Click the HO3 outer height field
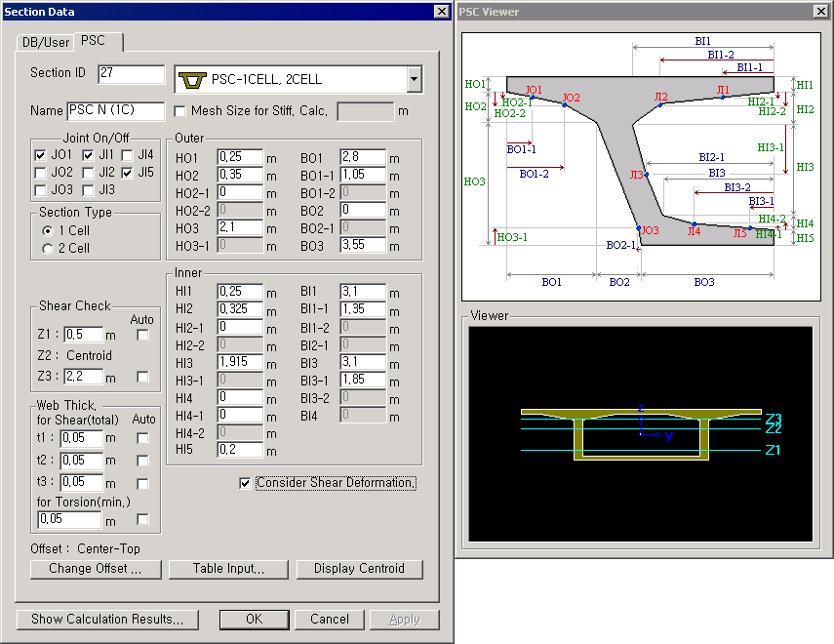This screenshot has width=834, height=644. point(240,227)
